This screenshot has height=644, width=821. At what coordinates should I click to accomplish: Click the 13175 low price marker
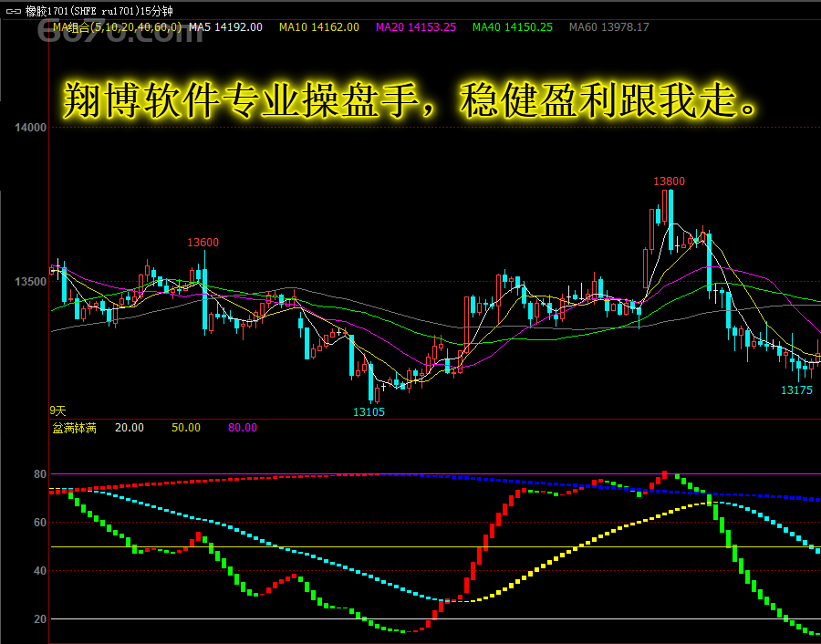(x=796, y=390)
